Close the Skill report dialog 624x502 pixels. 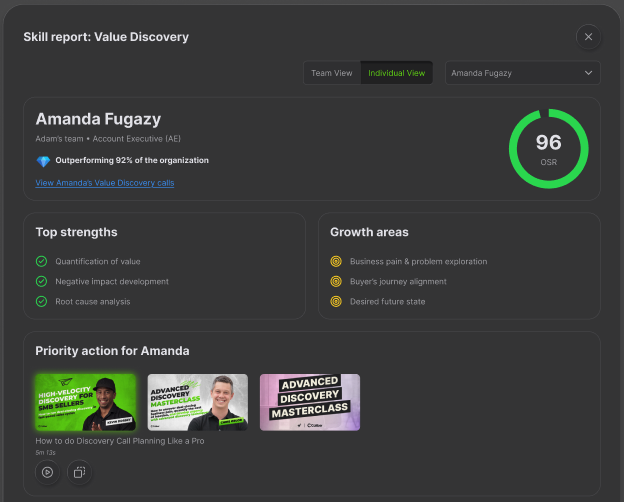pyautogui.click(x=588, y=37)
